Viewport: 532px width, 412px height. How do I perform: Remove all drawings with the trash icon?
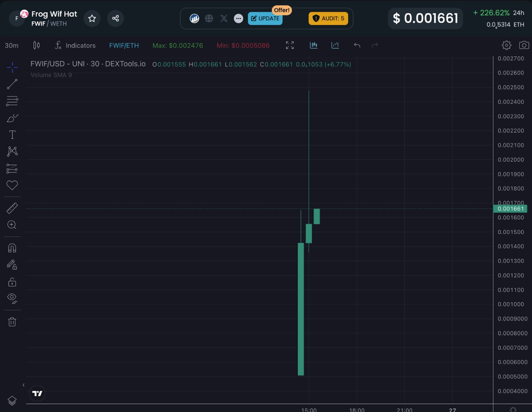[12, 322]
